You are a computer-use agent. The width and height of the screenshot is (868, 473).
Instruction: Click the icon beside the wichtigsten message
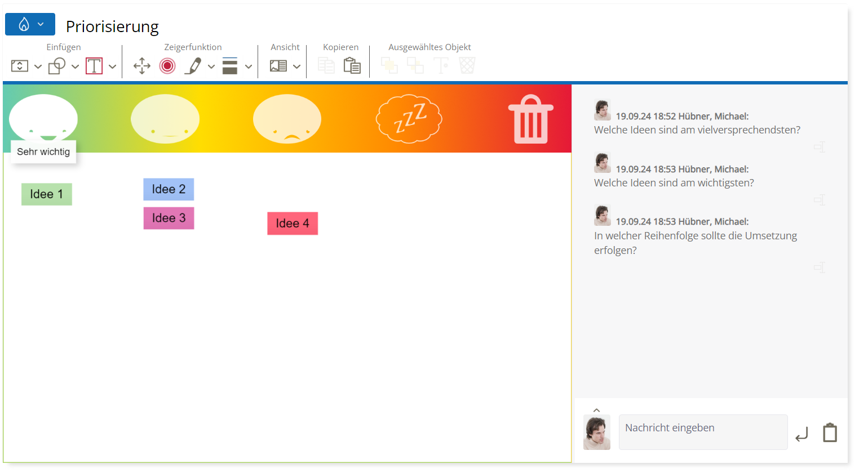point(820,199)
